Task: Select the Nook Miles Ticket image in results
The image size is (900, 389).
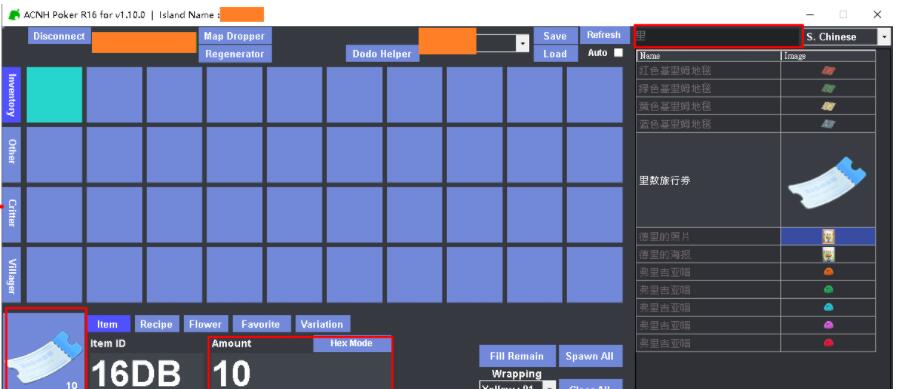Action: tap(828, 180)
